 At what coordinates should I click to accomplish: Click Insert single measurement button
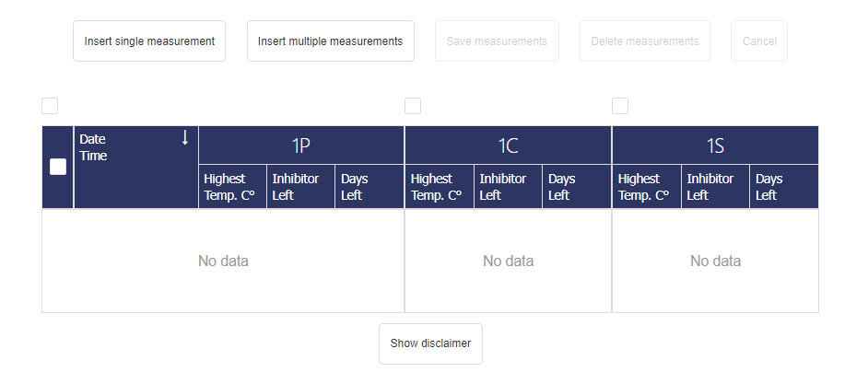click(x=149, y=41)
